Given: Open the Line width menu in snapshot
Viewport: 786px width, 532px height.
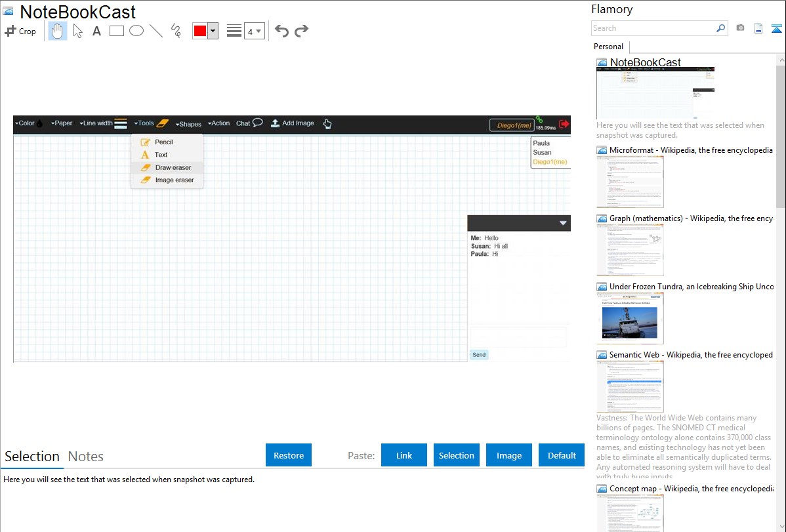Looking at the screenshot, I should [x=103, y=123].
